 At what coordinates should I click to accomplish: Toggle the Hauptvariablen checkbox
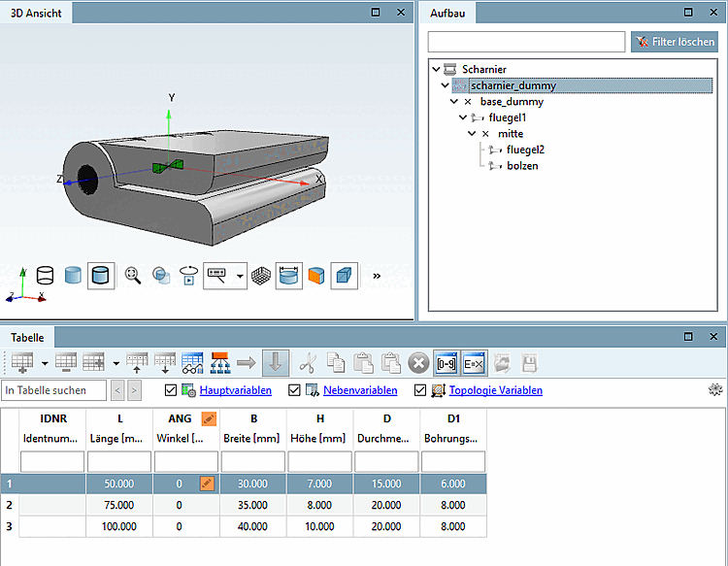pos(172,390)
